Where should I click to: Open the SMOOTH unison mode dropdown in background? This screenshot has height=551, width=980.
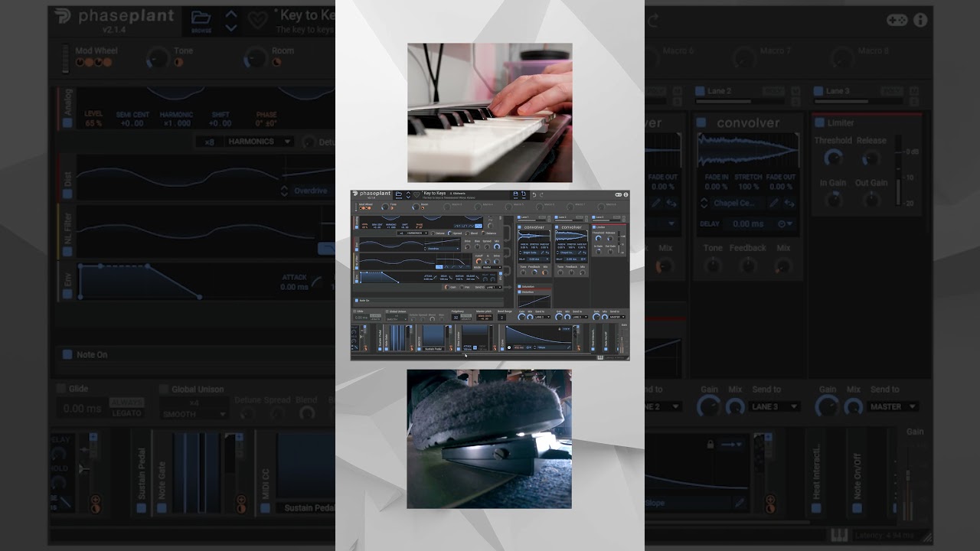194,414
